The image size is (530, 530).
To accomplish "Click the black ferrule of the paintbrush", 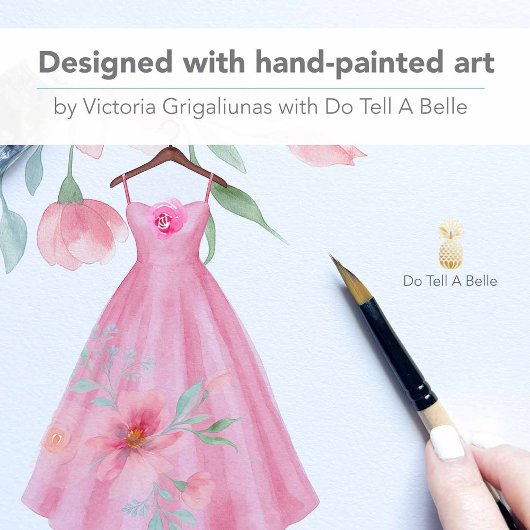I will point(396,353).
